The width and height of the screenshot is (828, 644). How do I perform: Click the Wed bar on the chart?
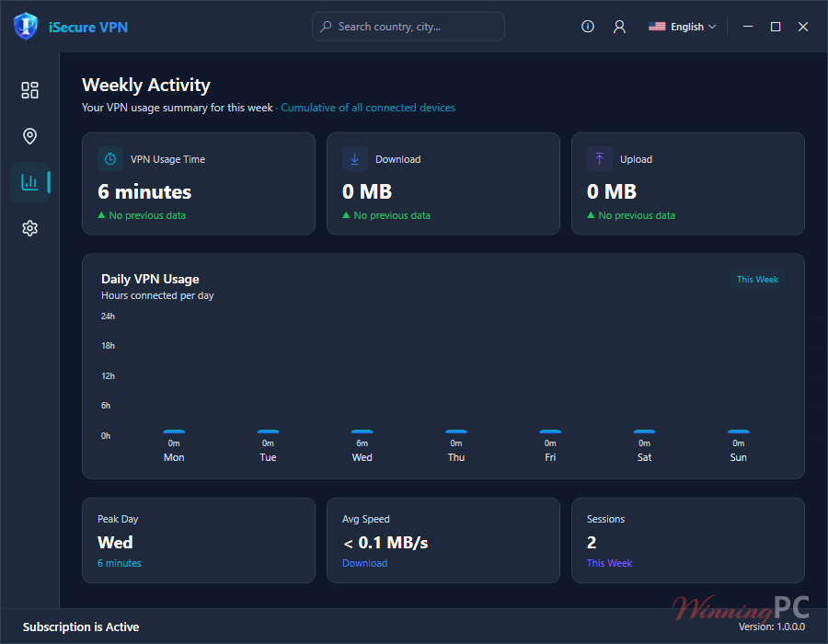[x=362, y=431]
